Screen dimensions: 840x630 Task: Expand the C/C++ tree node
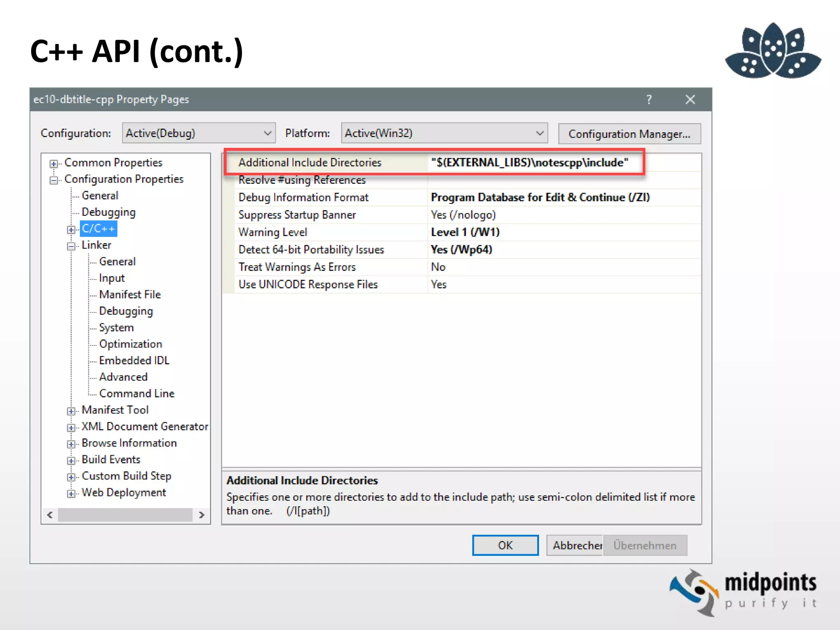(x=71, y=230)
